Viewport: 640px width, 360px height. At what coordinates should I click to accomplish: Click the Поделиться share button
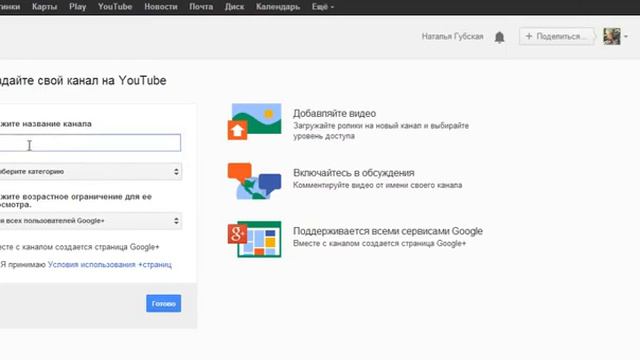(x=556, y=36)
